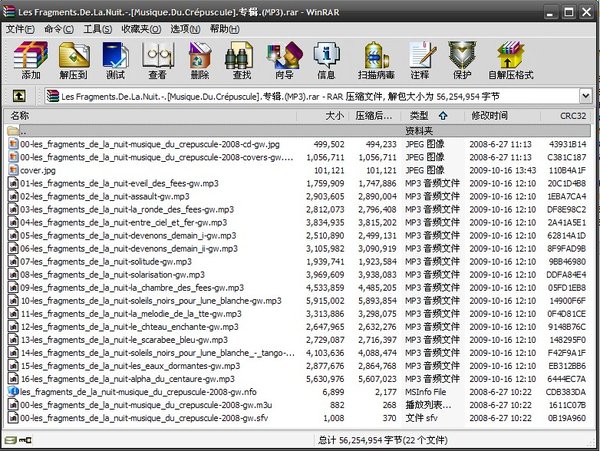
Task: Select file 13 le_scarabee_bleu mp3
Action: click(x=124, y=340)
